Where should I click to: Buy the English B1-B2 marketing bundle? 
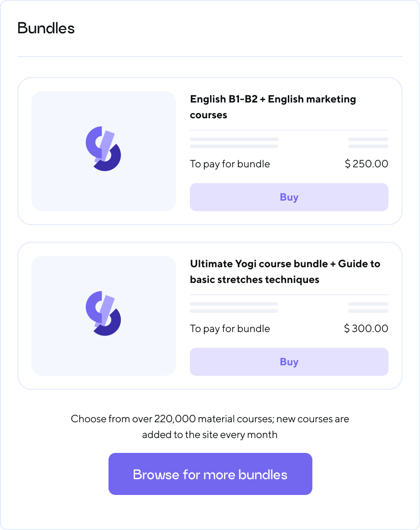click(x=289, y=197)
